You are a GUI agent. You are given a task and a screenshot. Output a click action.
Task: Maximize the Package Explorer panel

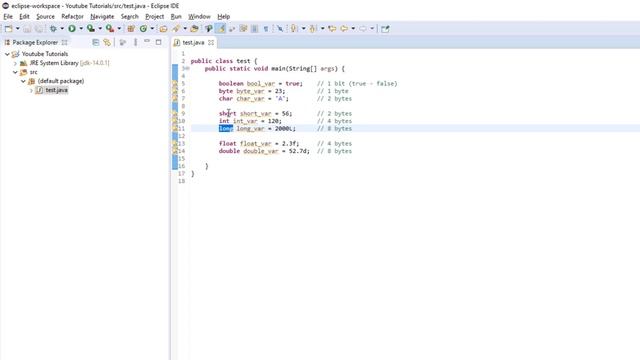click(158, 42)
